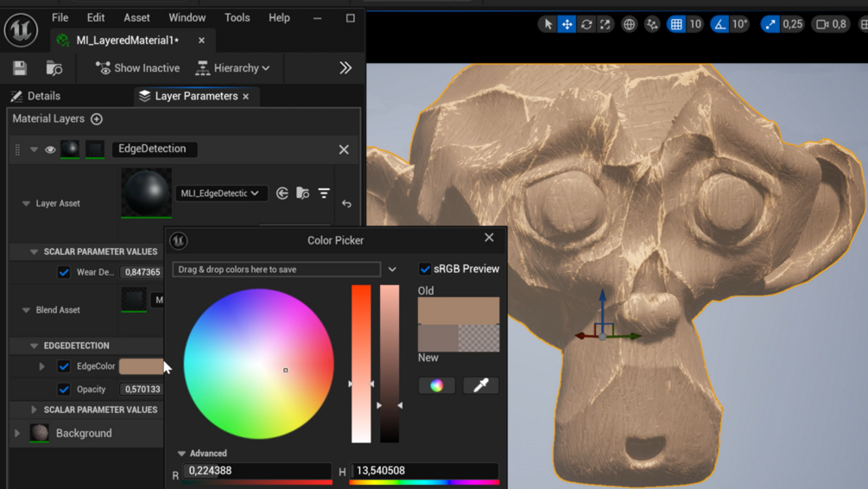The width and height of the screenshot is (868, 489).
Task: Click the EdgeColor color swatch
Action: pos(141,366)
